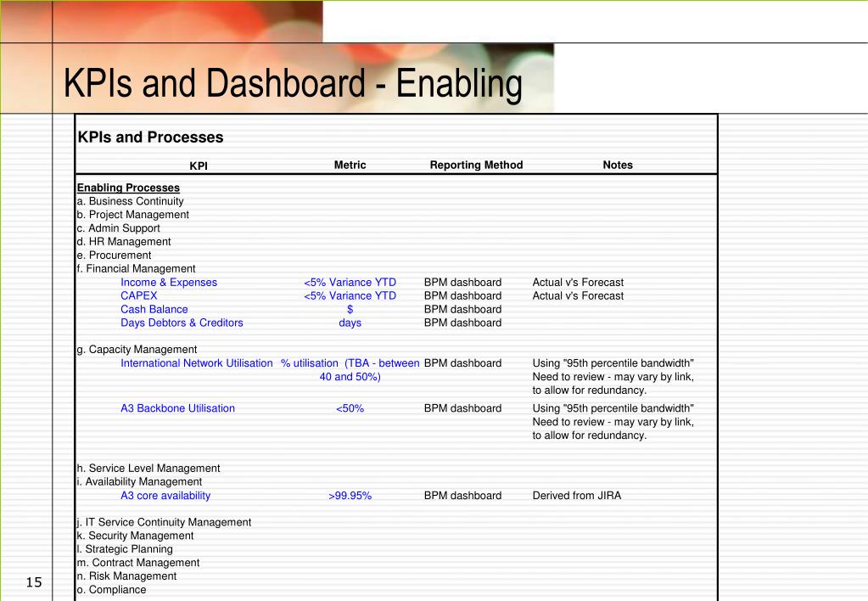Click the ">99.95%" metric value

[x=350, y=495]
